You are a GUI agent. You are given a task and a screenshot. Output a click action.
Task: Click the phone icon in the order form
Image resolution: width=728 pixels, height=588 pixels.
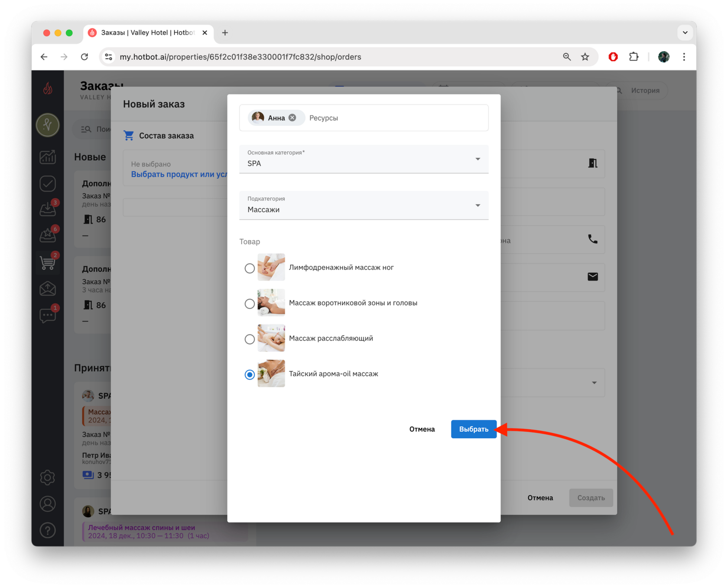(x=592, y=239)
